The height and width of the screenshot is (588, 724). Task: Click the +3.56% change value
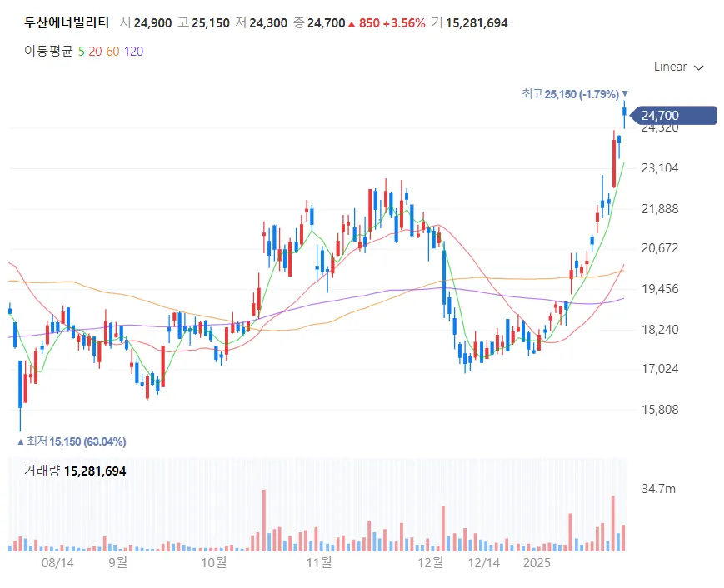[x=404, y=23]
